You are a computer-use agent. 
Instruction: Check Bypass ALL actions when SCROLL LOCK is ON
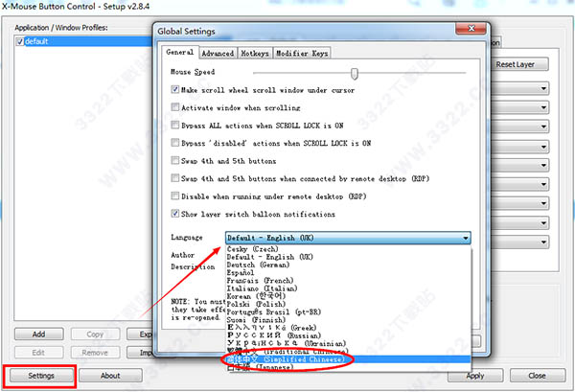click(175, 125)
